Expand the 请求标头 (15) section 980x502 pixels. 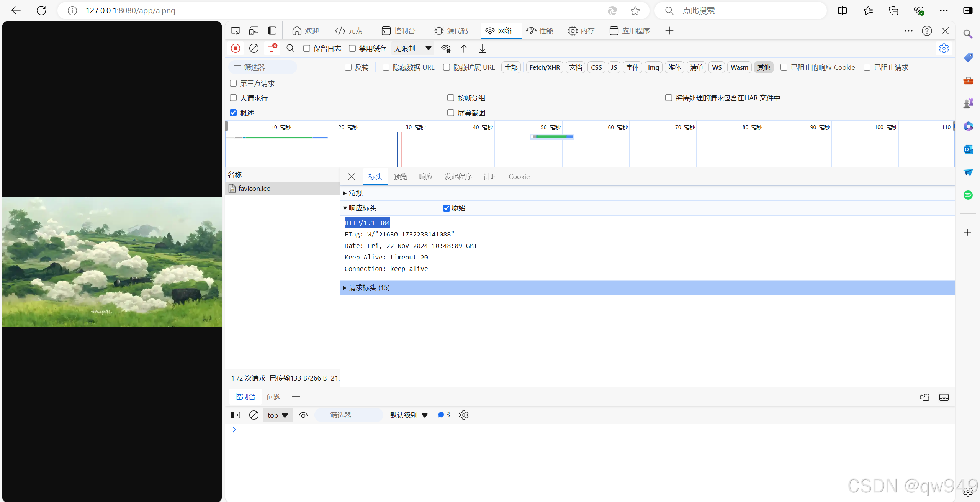click(369, 288)
